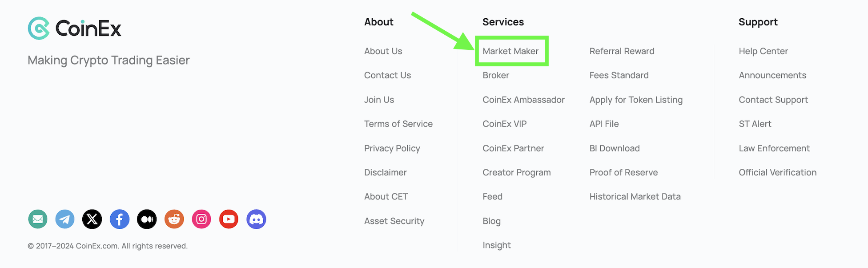Go to Historical Market Data

click(635, 196)
